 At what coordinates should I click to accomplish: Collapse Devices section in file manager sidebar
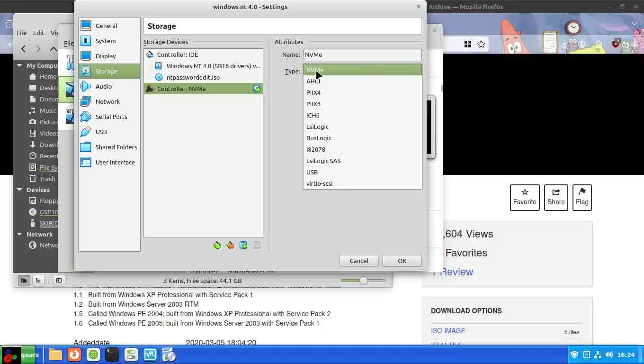point(19,190)
